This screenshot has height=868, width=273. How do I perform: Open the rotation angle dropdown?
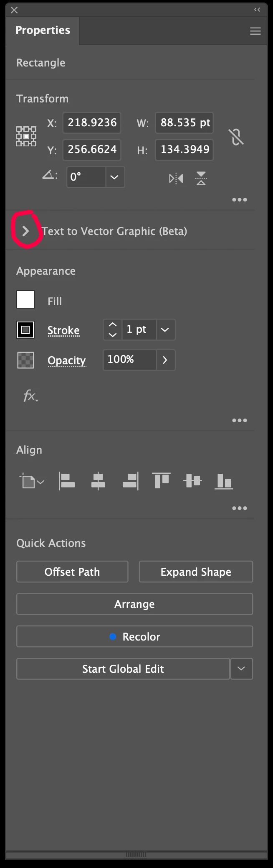[x=114, y=177]
